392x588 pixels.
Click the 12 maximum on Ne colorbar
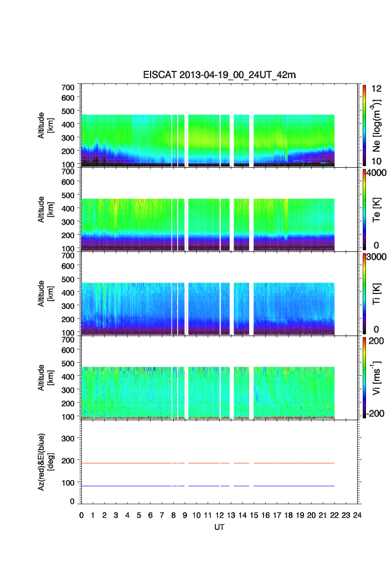click(x=376, y=89)
